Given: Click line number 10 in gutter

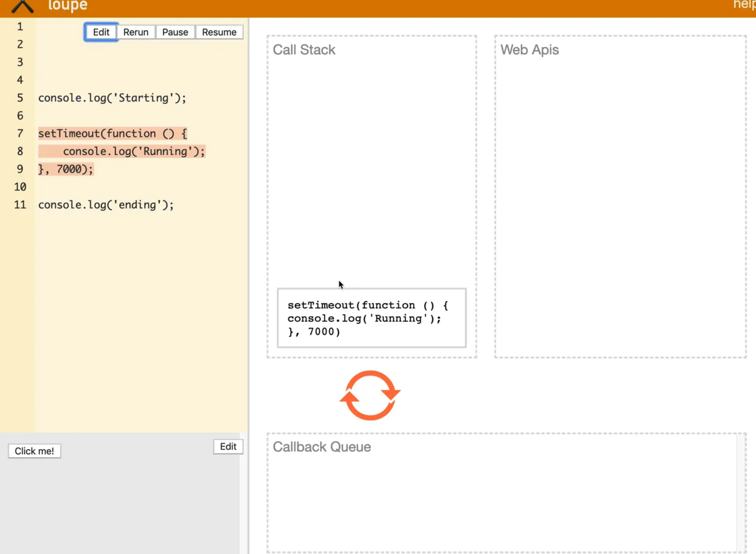Looking at the screenshot, I should 20,187.
